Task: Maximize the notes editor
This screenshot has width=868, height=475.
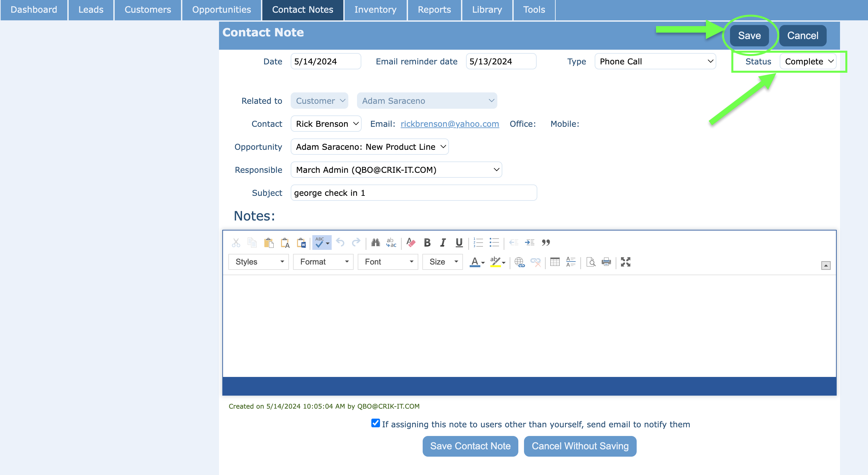Action: tap(625, 262)
